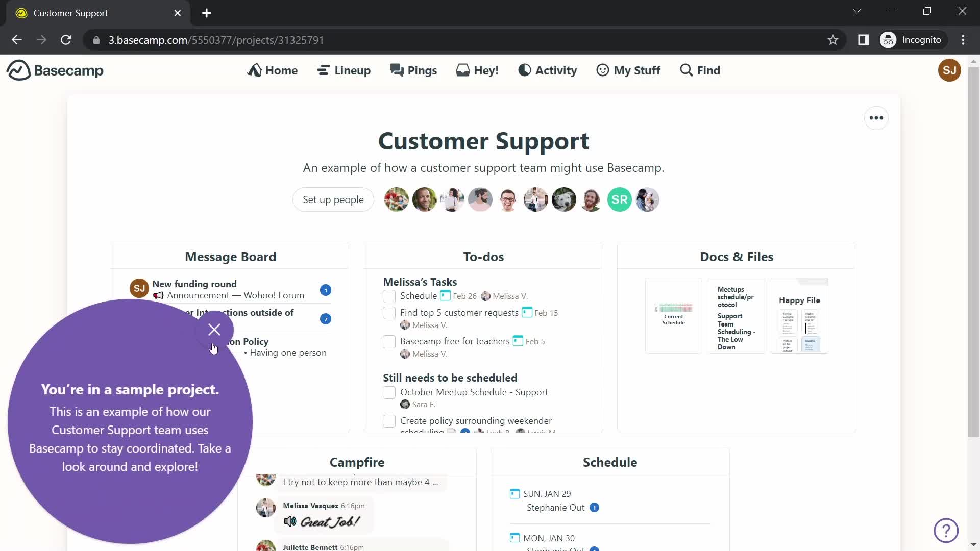Toggle Basecamp free for teachers checkbox
980x551 pixels.
(390, 342)
